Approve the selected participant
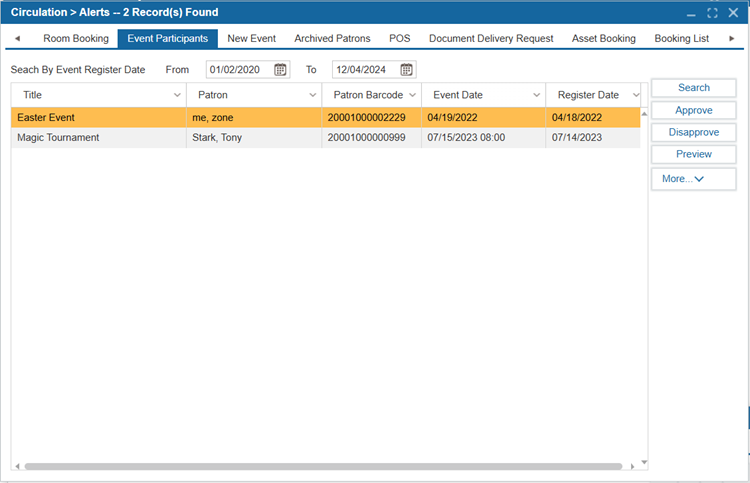 694,110
